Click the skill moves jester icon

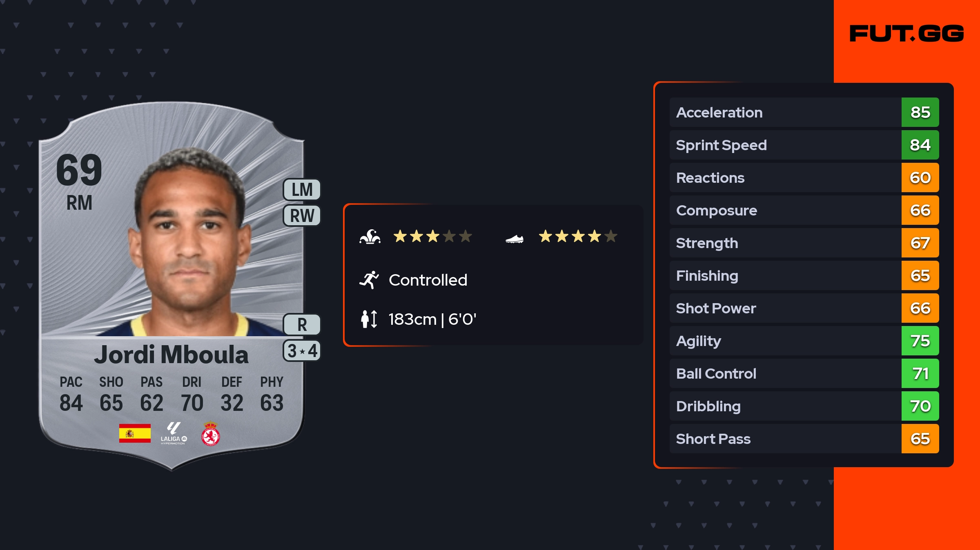click(370, 237)
